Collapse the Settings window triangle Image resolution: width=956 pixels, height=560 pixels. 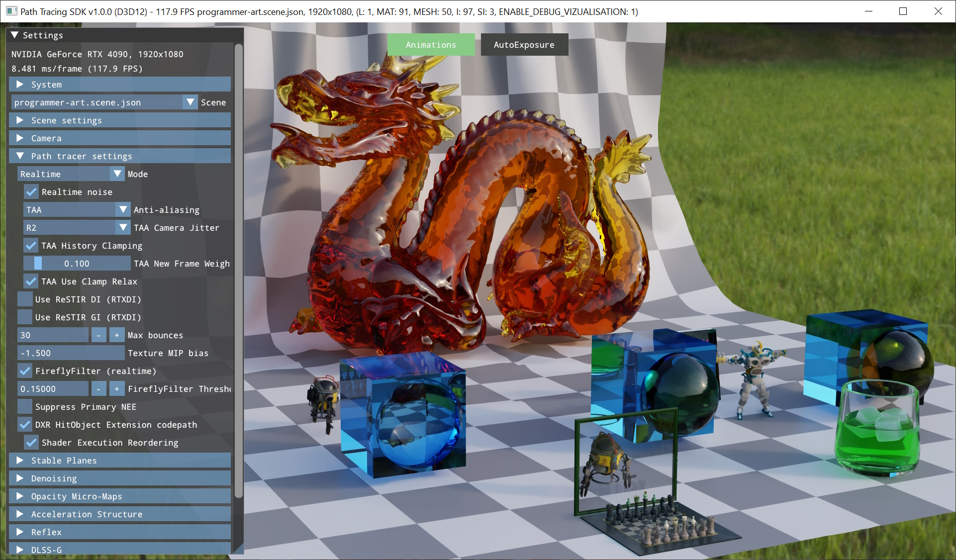[x=15, y=35]
